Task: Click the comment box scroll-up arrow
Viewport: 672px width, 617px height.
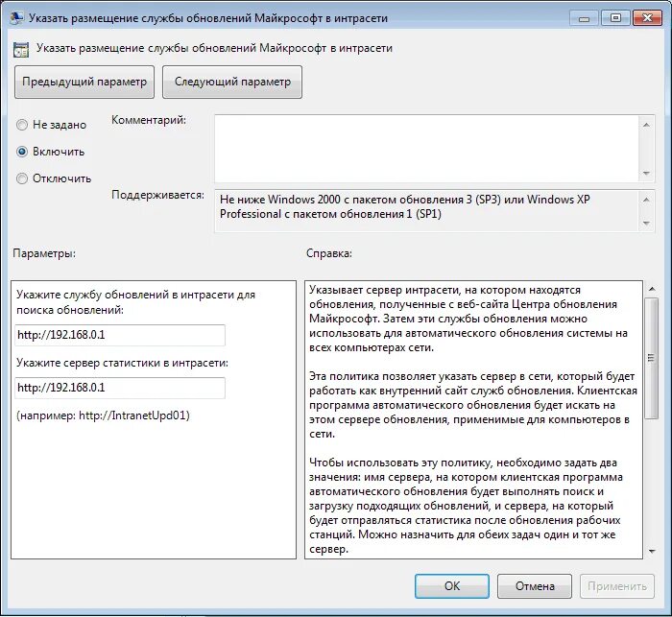Action: [647, 125]
